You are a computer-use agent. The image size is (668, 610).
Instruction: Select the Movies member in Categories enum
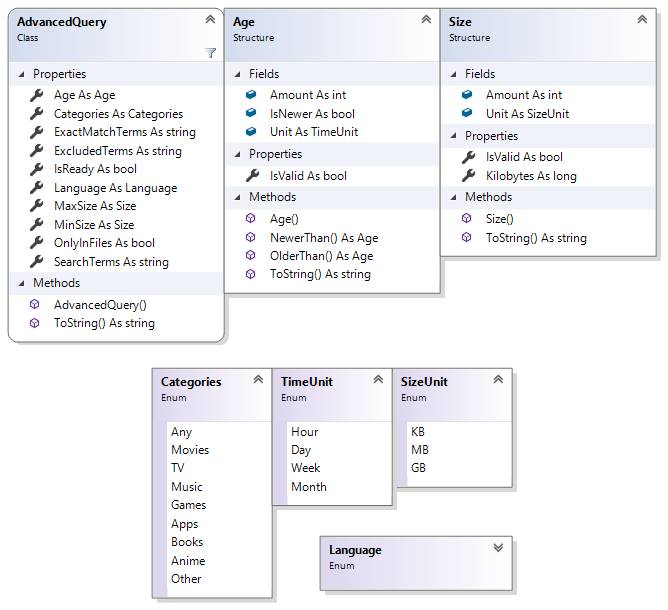click(190, 450)
